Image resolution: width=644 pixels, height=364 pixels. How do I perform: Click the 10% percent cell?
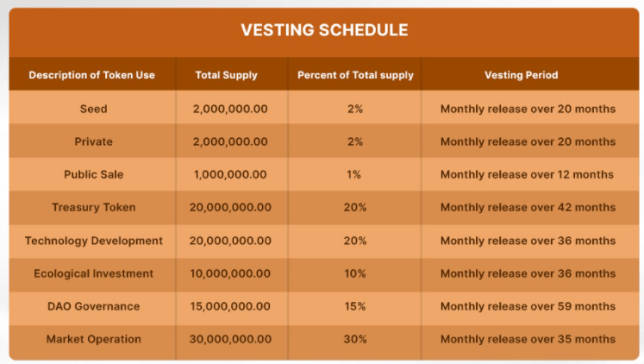coord(355,273)
